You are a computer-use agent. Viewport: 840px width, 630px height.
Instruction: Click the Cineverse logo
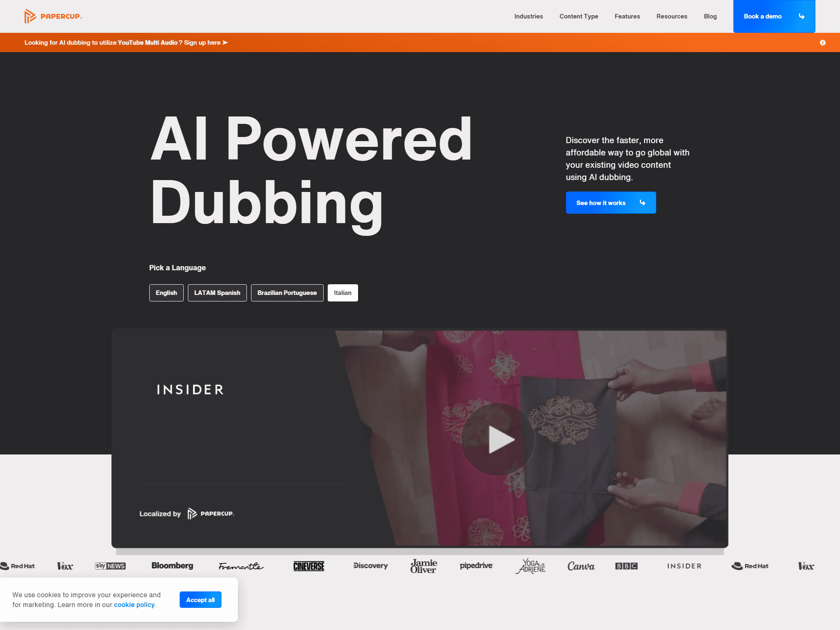pyautogui.click(x=309, y=566)
